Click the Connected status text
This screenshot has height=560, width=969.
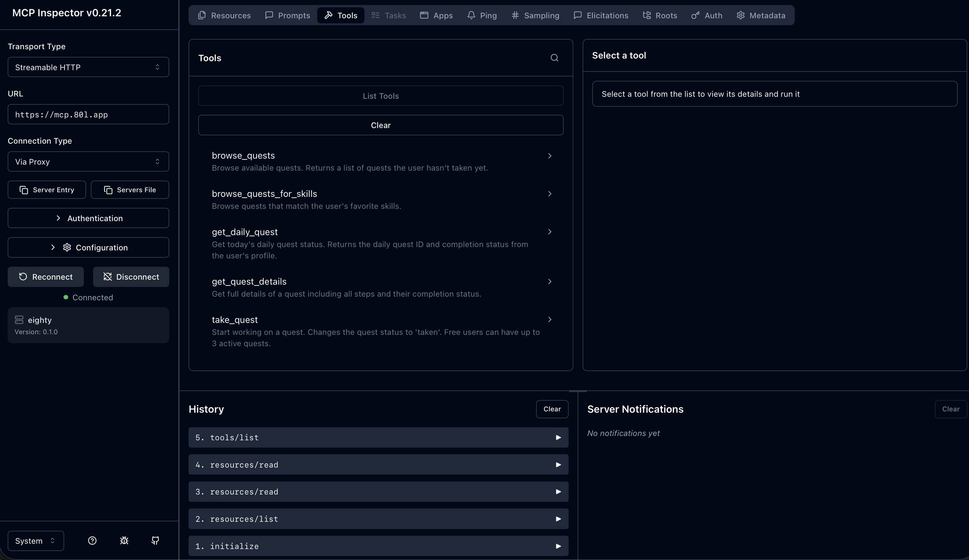(x=93, y=297)
